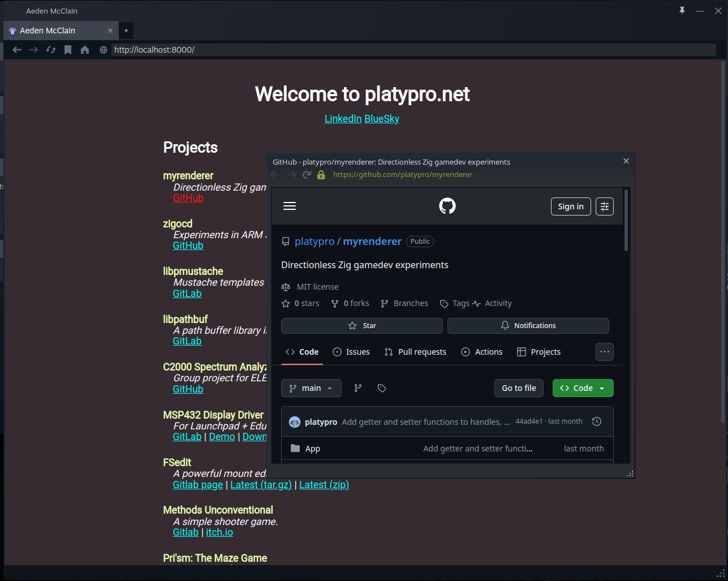Screen dimensions: 728x581
Task: Open the BlueSky link
Action: [382, 119]
